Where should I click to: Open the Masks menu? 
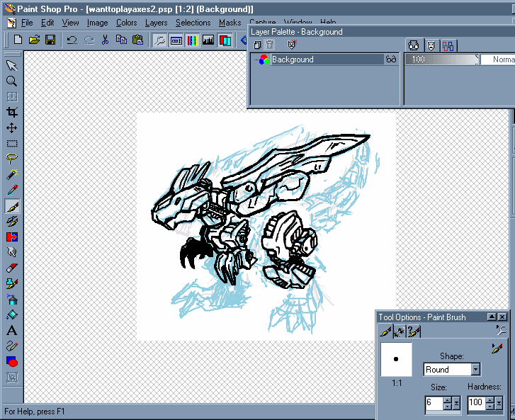coord(230,23)
